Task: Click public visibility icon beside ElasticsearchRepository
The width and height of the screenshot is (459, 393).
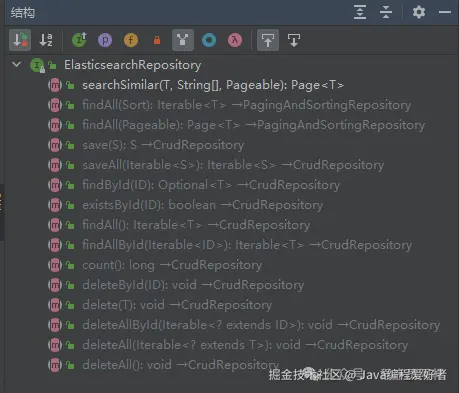Action: pos(52,65)
